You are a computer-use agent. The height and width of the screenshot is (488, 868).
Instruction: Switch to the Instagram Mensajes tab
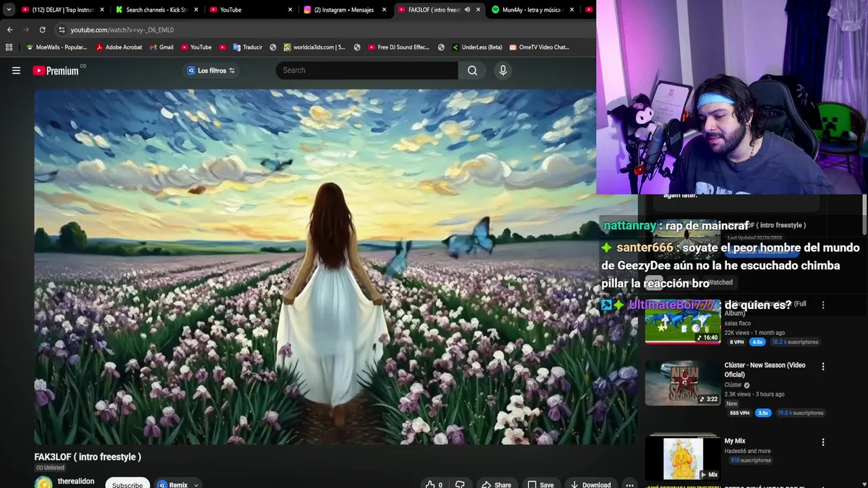pos(344,9)
